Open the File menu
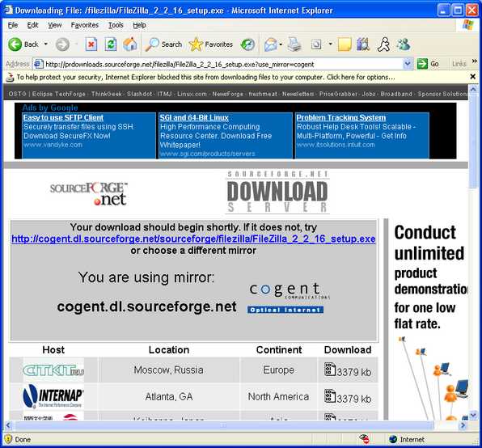 (13, 25)
